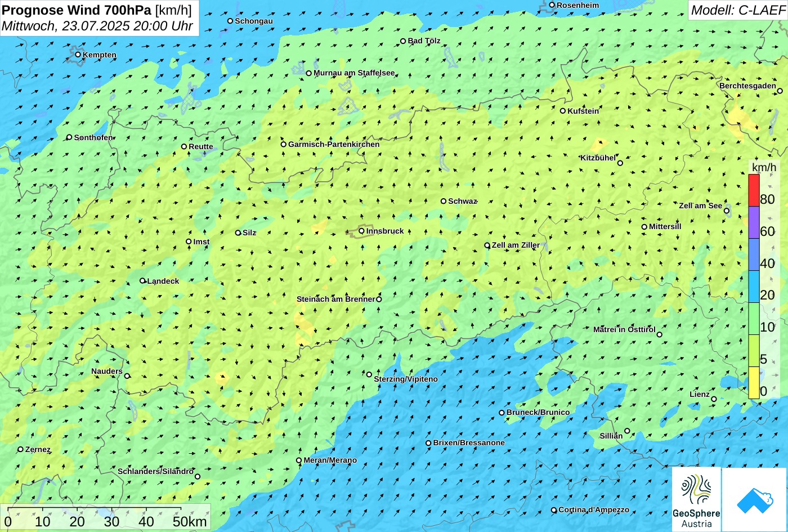
Task: Click the legend value 5
Action: (x=764, y=359)
